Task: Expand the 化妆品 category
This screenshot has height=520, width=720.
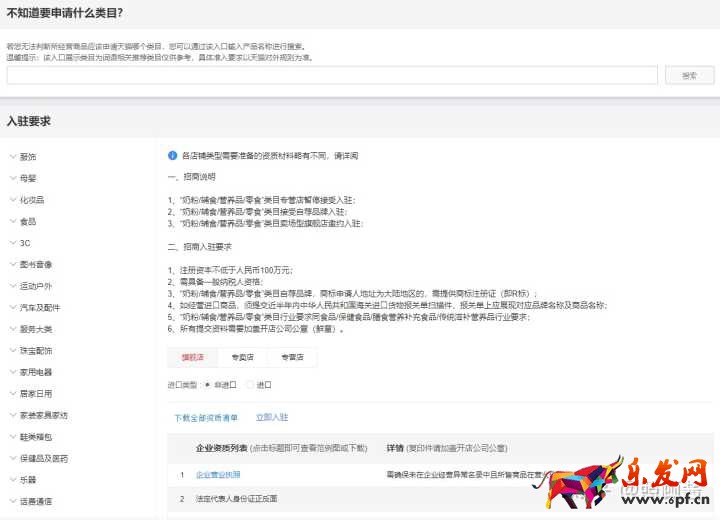Action: [32, 200]
